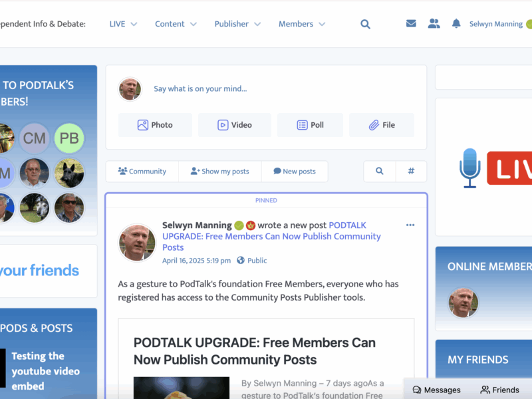Open the pinned post three-dots menu

click(410, 225)
